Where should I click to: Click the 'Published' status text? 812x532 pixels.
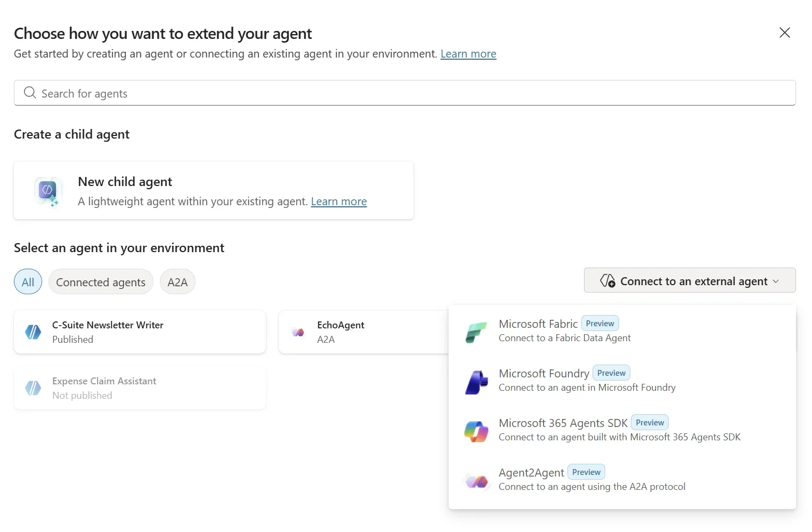click(x=72, y=340)
